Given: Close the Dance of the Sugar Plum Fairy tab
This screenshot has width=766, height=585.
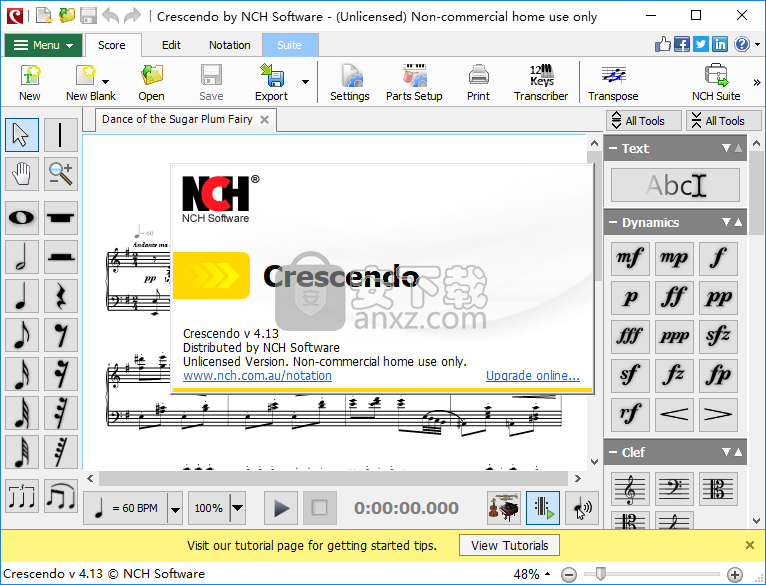Looking at the screenshot, I should [264, 120].
